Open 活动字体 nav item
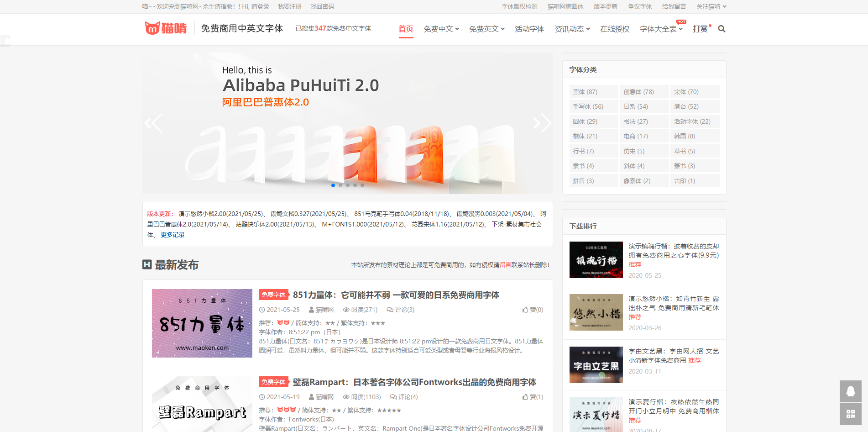 (x=529, y=29)
